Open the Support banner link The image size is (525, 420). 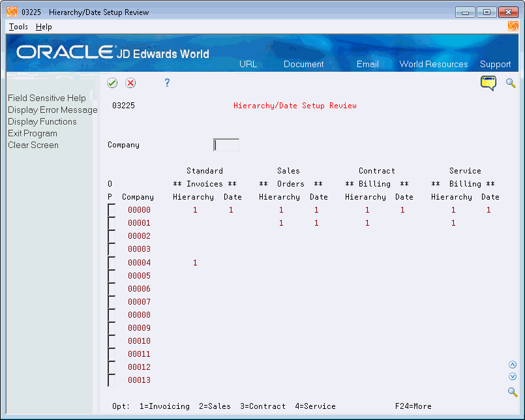point(495,64)
